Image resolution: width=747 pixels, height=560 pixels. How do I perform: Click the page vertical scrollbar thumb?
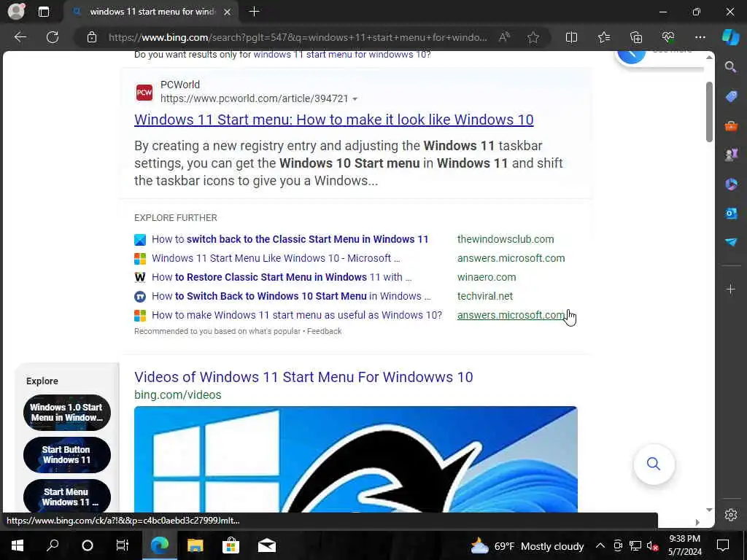(709, 112)
